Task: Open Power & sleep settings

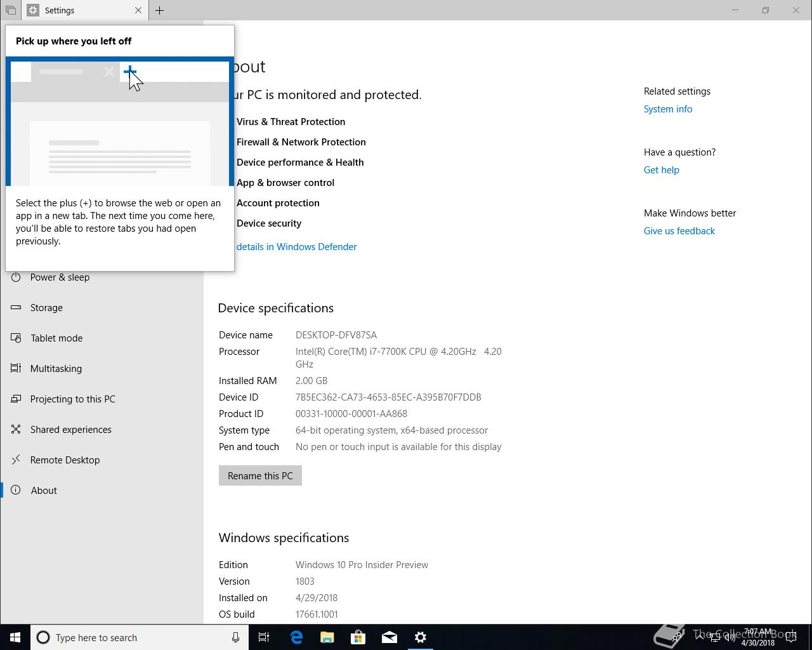Action: 60,277
